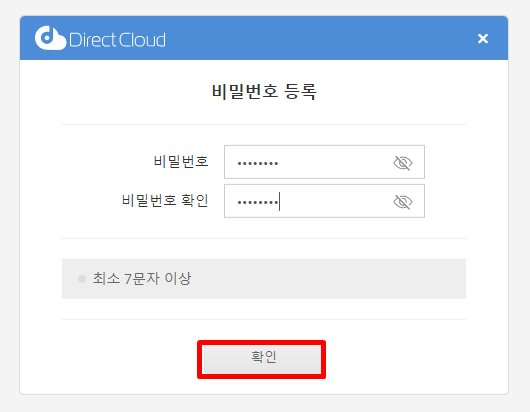
Task: Click empty area of the gray requirement box
Action: (x=328, y=279)
